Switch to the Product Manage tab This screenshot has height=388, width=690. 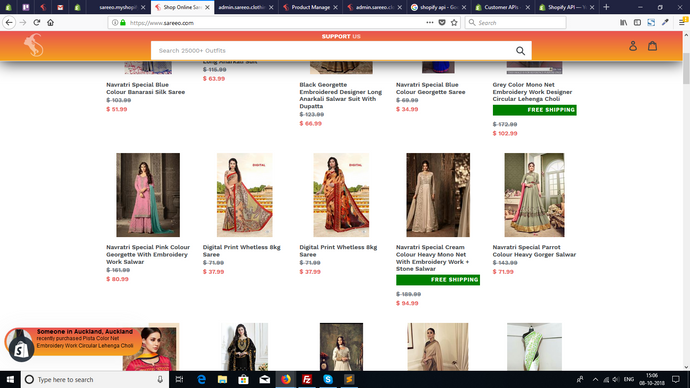click(x=310, y=7)
